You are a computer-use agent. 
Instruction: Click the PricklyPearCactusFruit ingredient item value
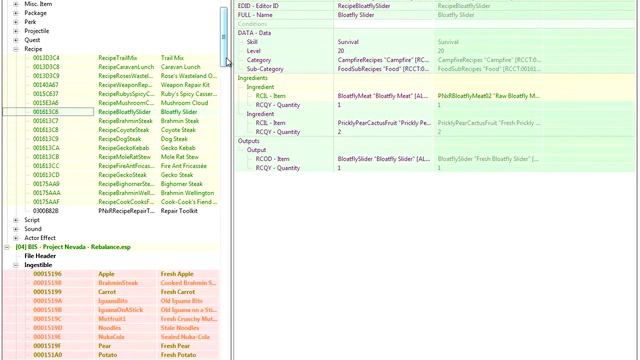tap(384, 123)
